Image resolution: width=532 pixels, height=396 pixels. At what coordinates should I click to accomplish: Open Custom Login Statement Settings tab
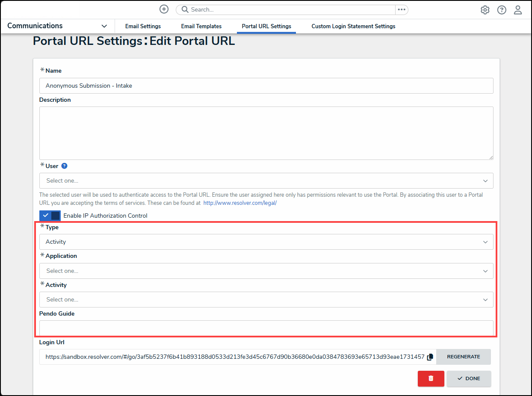[353, 26]
